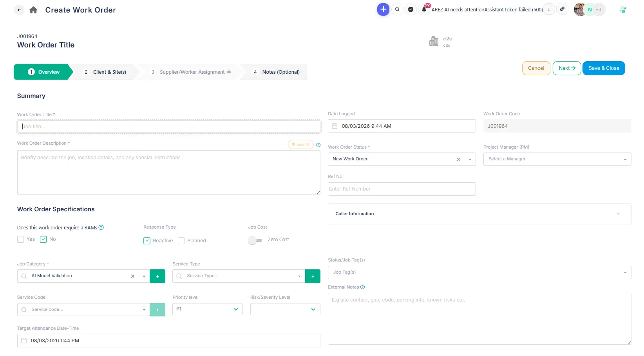Go to Notes (Optional) step
The height and width of the screenshot is (356, 644).
point(277,72)
